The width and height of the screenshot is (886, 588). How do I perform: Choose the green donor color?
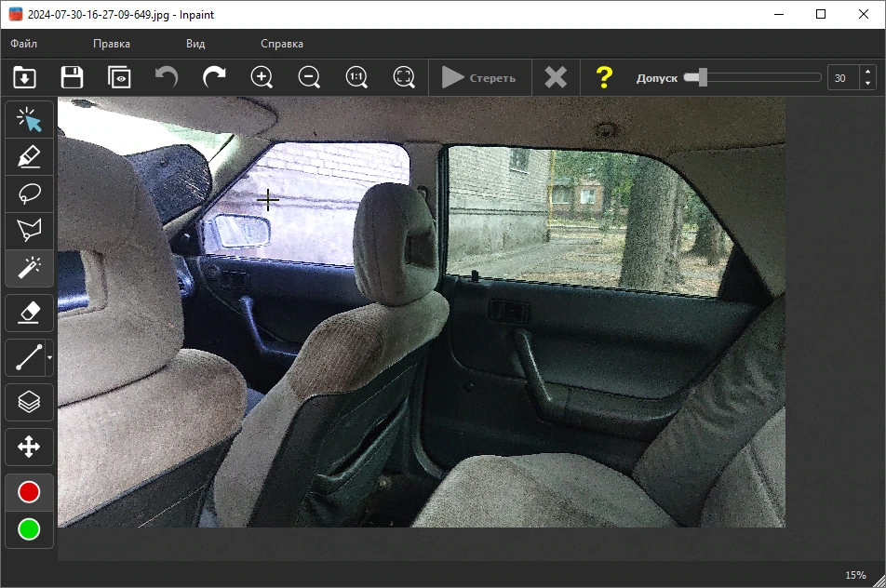point(29,529)
